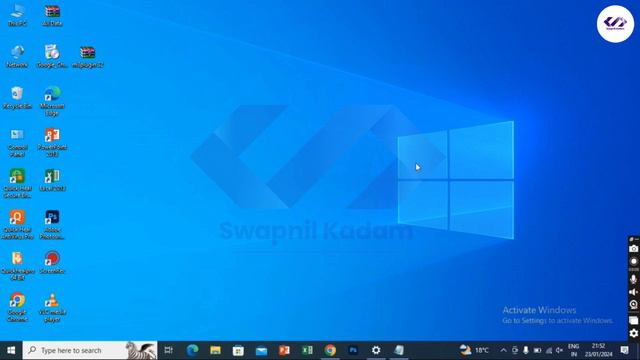The width and height of the screenshot is (640, 360).
Task: Click the microphone icon in system tray
Action: point(526,350)
